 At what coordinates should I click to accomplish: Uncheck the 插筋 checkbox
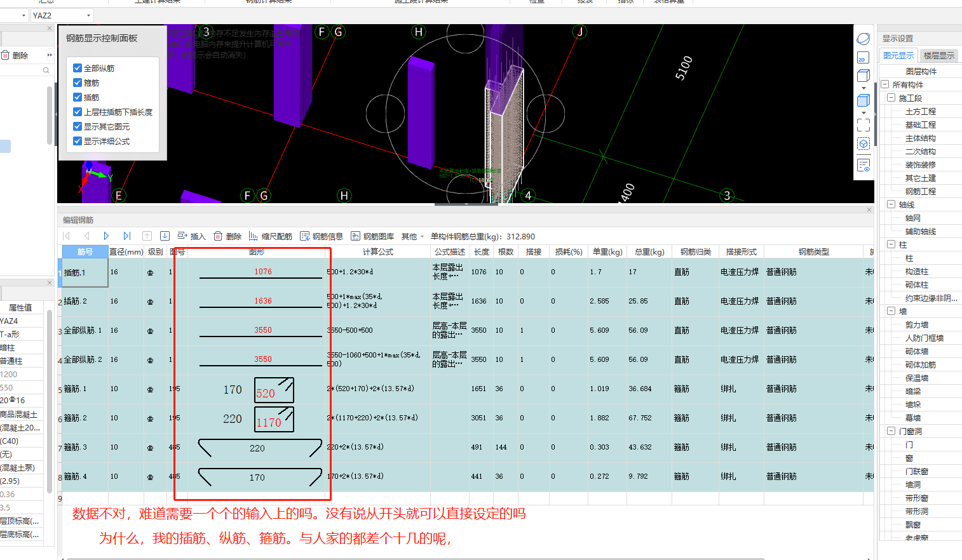78,97
